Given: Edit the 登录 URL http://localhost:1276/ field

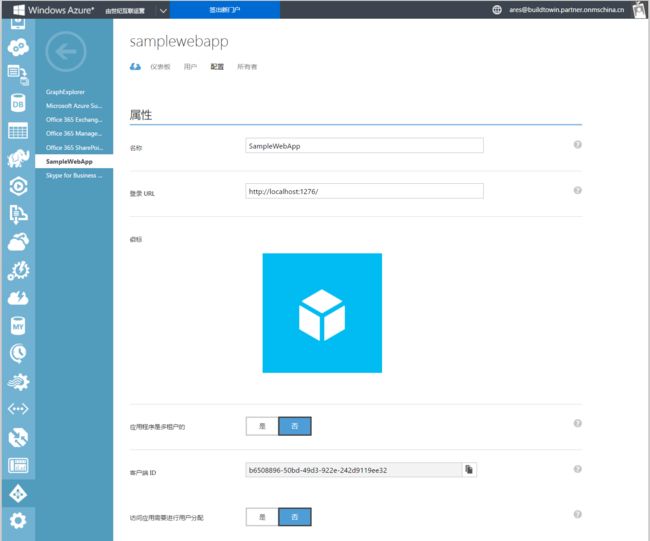Looking at the screenshot, I should 364,191.
